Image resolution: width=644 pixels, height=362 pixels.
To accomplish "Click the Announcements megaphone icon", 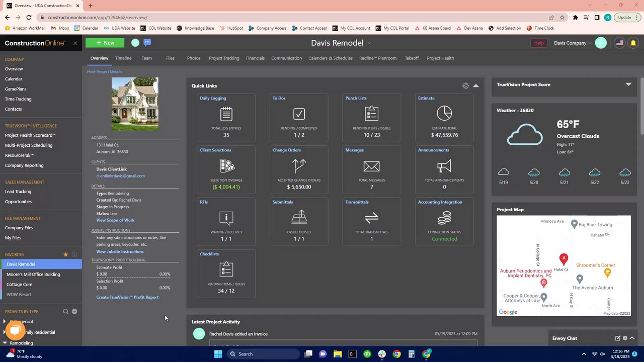I will (444, 166).
